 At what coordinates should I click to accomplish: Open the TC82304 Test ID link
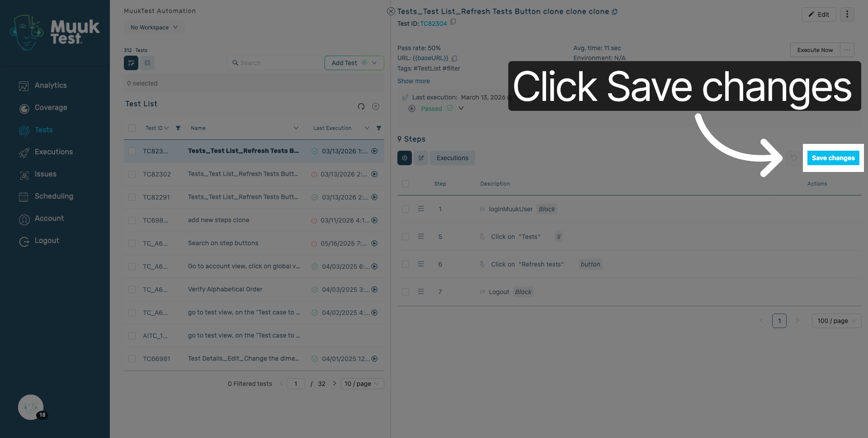click(434, 24)
